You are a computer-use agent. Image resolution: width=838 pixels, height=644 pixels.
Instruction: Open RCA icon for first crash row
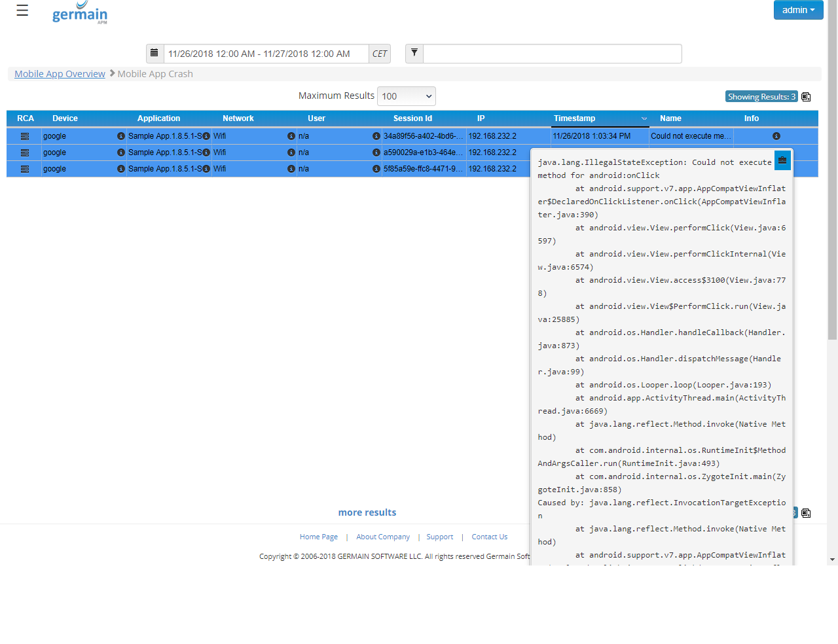point(25,136)
